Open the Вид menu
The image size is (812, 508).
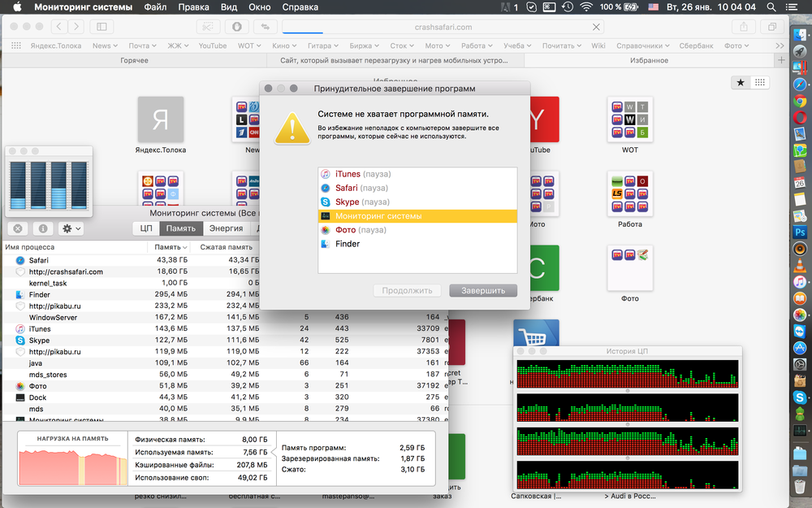point(228,7)
